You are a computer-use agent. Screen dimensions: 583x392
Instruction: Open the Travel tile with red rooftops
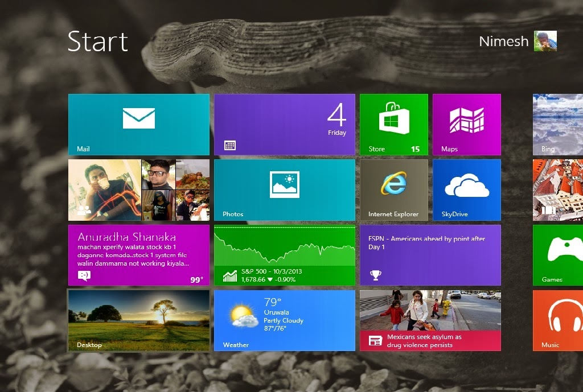point(558,190)
